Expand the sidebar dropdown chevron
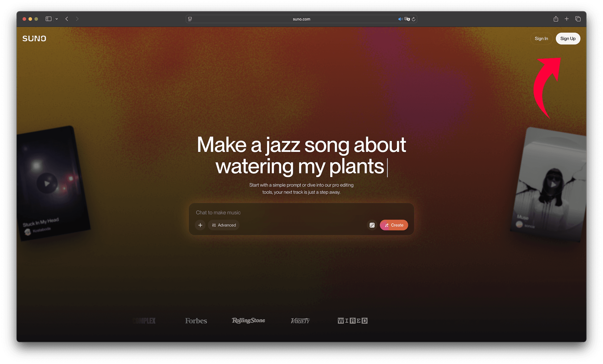 57,19
